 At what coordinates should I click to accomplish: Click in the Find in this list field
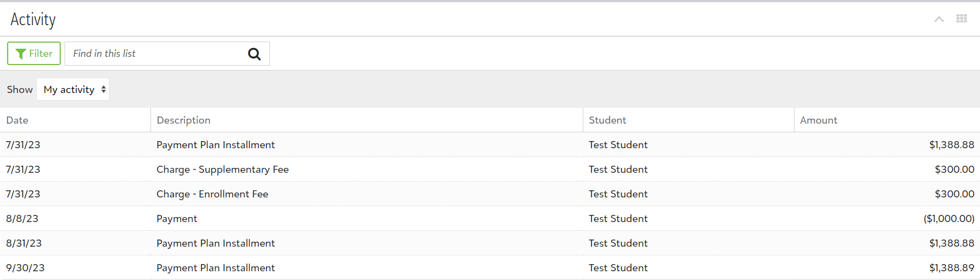click(x=156, y=54)
